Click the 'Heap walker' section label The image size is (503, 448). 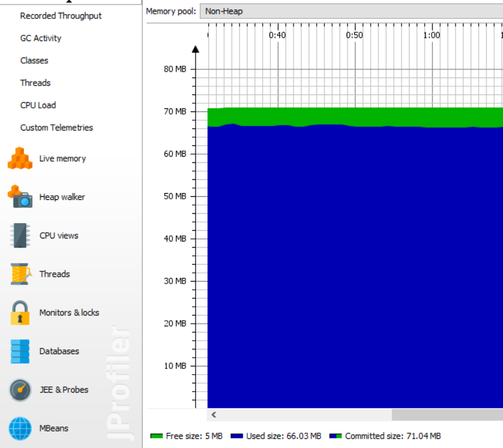point(62,197)
